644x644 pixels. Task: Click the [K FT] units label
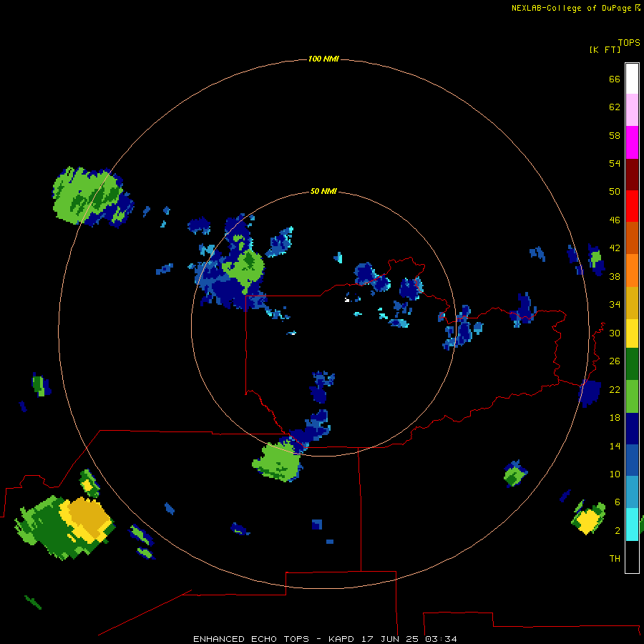point(605,49)
